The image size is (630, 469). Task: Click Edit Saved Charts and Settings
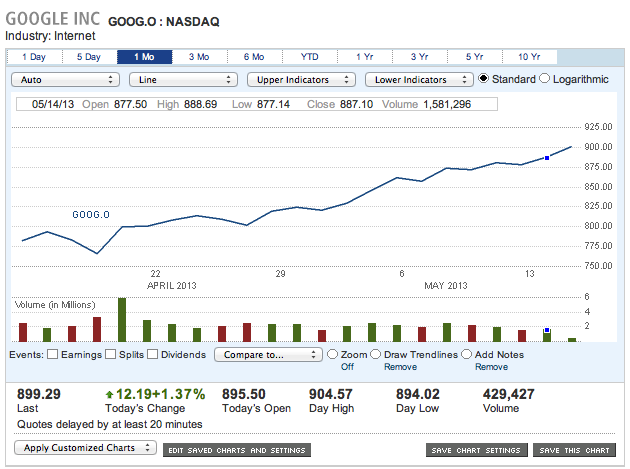(x=238, y=450)
